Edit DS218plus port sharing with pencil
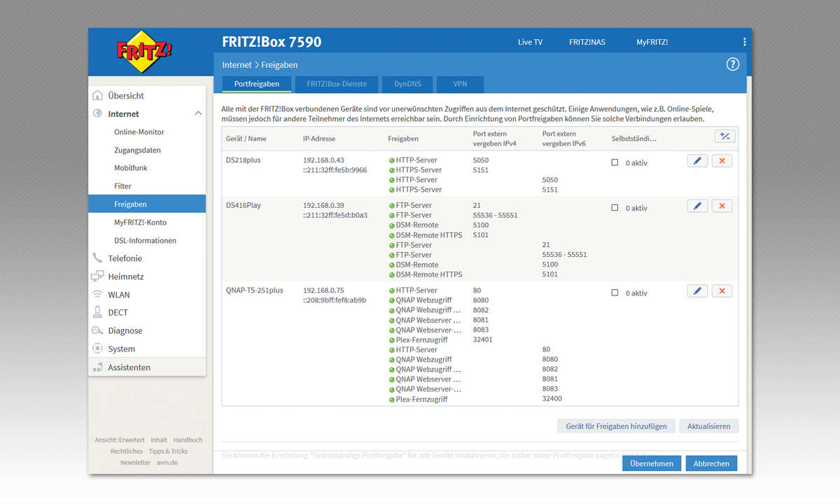The width and height of the screenshot is (840, 504). coord(697,161)
